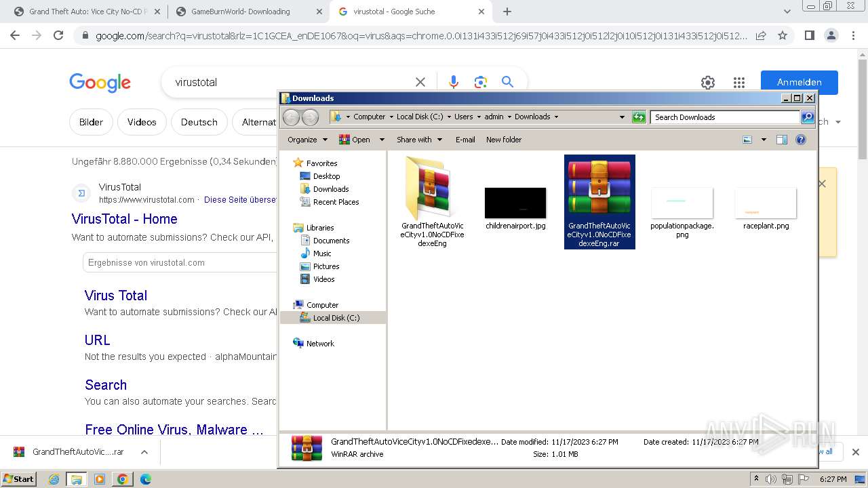Click the Google search magnifier button
Screen dimensions: 868x488
(x=507, y=82)
